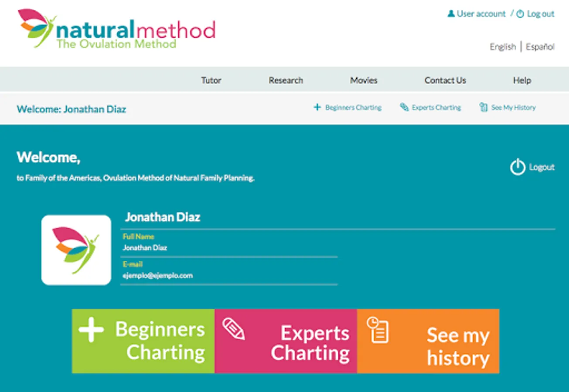Open Experts Charting from sub-navigation bar
Viewport: 569px width, 392px height.
click(x=436, y=108)
